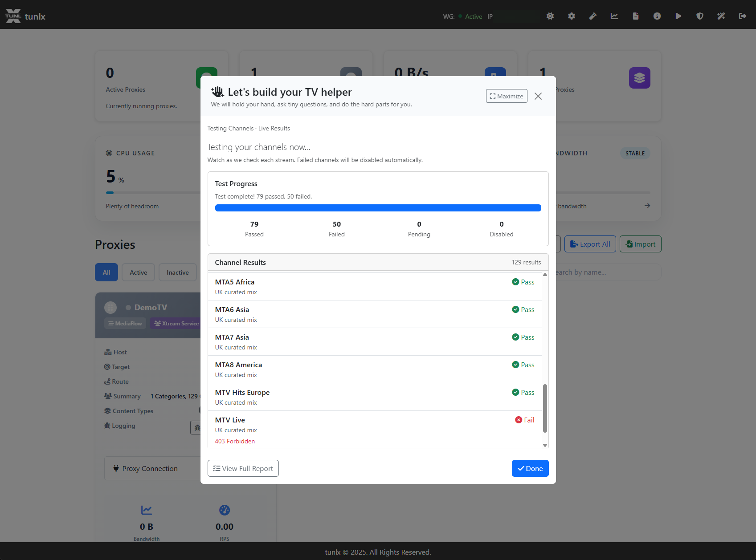Open the shield security icon
756x560 pixels.
click(x=700, y=16)
